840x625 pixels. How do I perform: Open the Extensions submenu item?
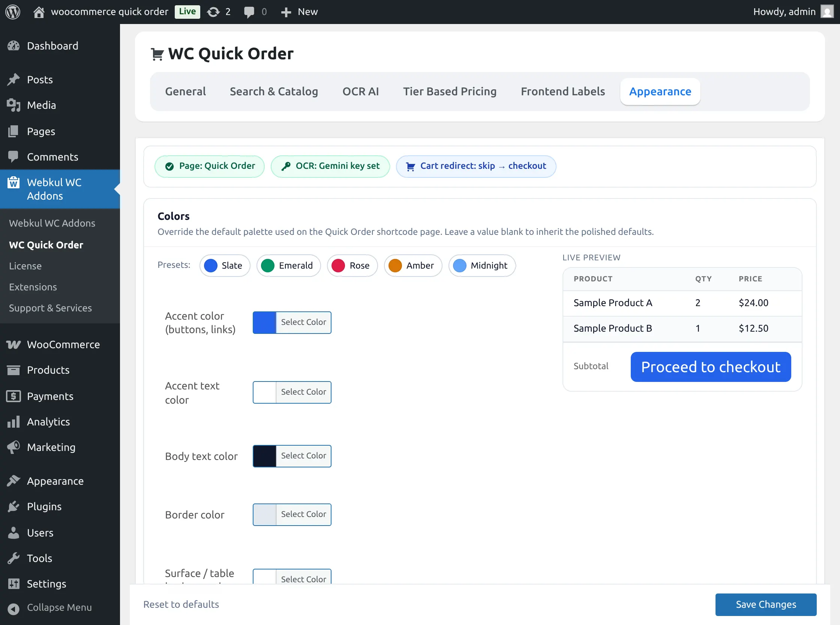[33, 287]
